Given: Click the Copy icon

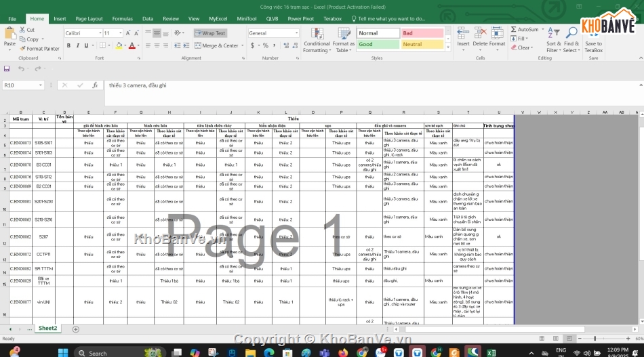Looking at the screenshot, I should click(22, 39).
